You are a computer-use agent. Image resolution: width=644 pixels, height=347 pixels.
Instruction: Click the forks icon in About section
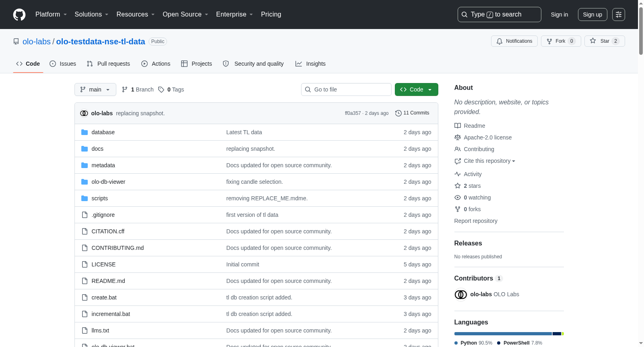point(458,209)
